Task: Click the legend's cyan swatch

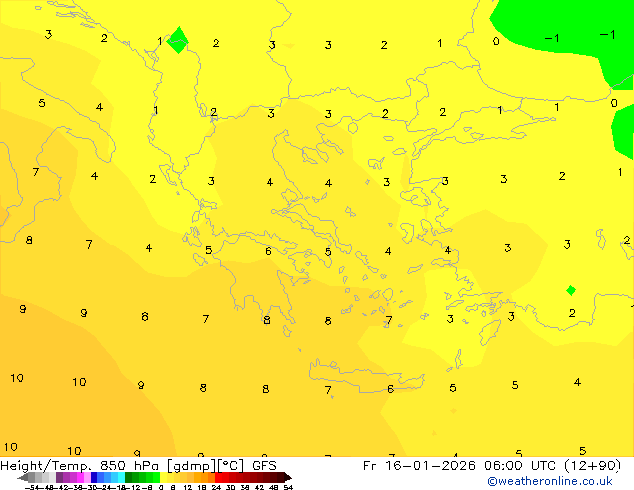Action: [x=121, y=477]
